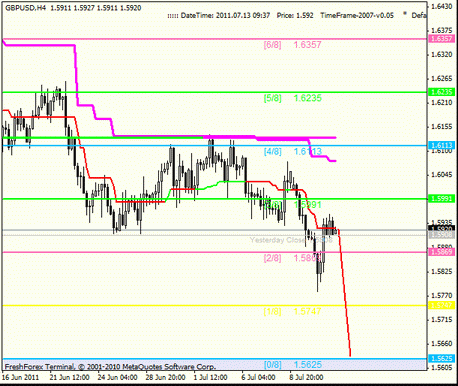
Task: Select the [1/8] Murrey level label
Action: tap(272, 311)
